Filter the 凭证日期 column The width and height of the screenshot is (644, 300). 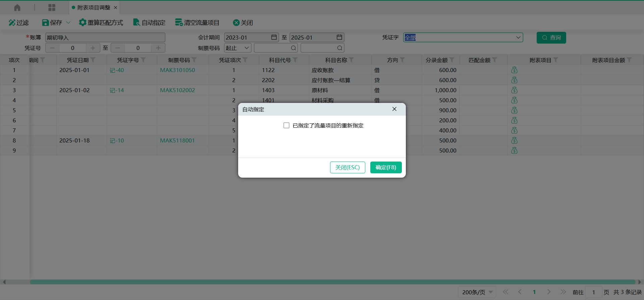(93, 60)
